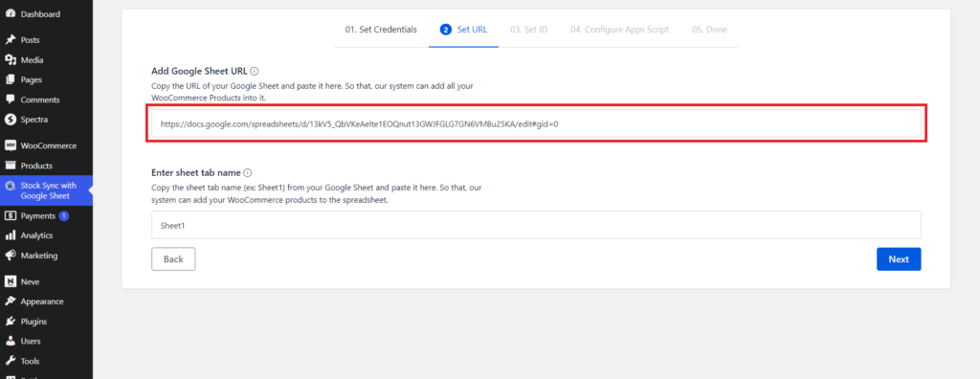Click the Tools wrench icon
Image resolution: width=980 pixels, height=379 pixels.
10,362
